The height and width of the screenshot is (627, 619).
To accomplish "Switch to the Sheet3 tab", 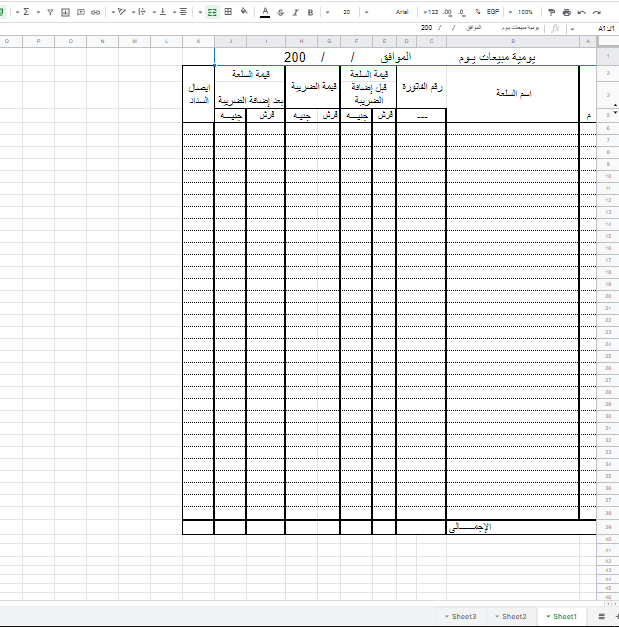I will tap(461, 616).
